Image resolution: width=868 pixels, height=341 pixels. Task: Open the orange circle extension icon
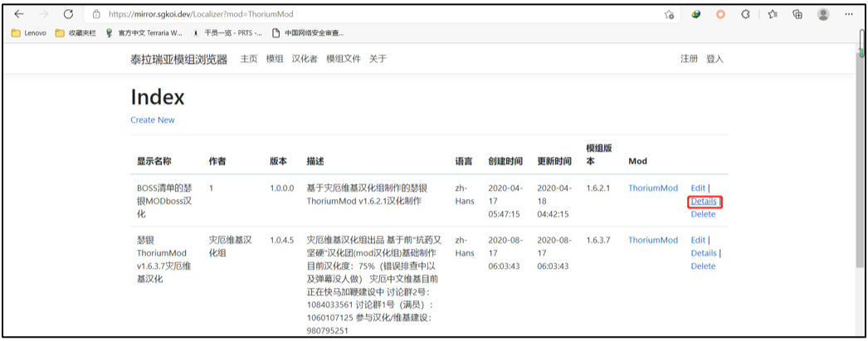tap(720, 14)
